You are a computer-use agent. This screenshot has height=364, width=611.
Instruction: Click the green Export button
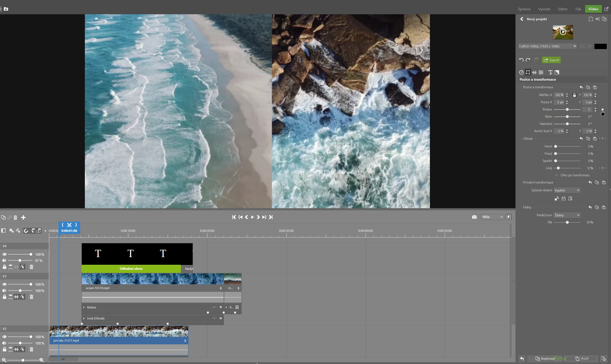[x=551, y=60]
